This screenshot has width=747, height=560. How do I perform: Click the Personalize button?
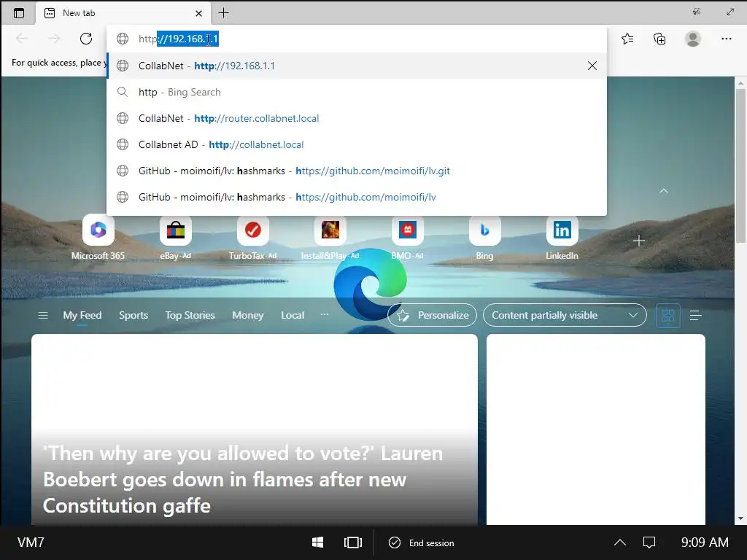[x=432, y=315]
